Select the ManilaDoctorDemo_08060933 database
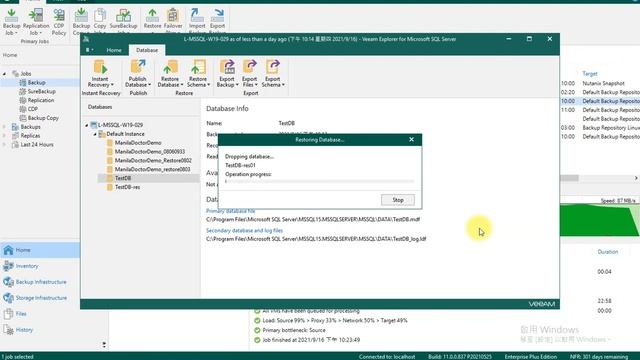This screenshot has height=360, width=640. coord(150,151)
